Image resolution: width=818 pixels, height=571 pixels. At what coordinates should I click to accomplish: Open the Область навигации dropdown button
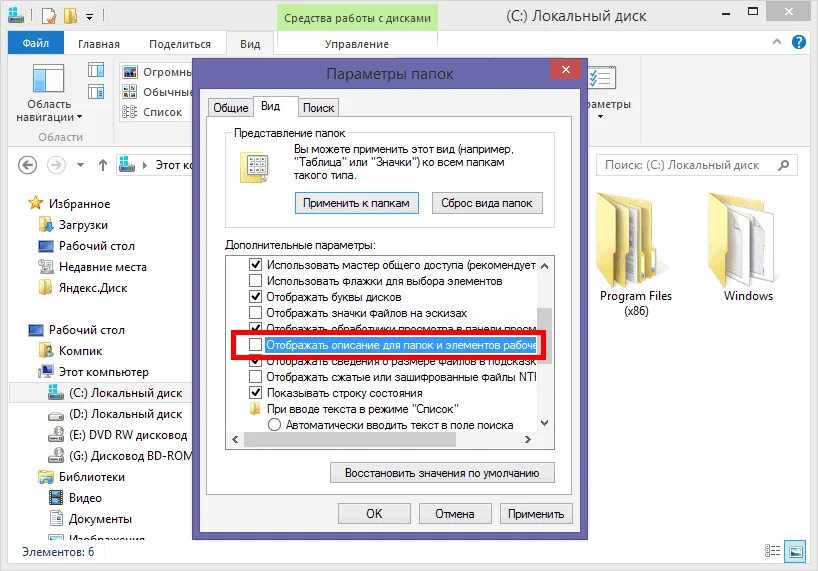tap(49, 93)
